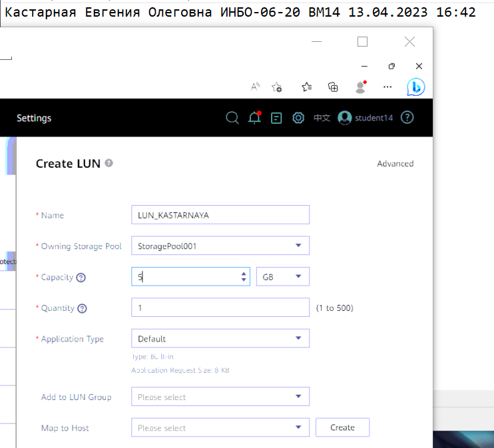Image resolution: width=494 pixels, height=448 pixels.
Task: Maximize the outer remote window
Action: click(x=362, y=41)
